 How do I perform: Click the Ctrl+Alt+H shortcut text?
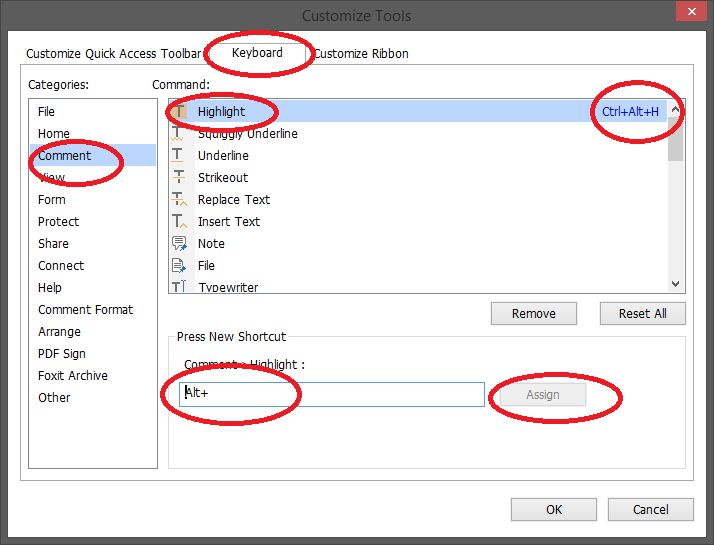pyautogui.click(x=630, y=112)
